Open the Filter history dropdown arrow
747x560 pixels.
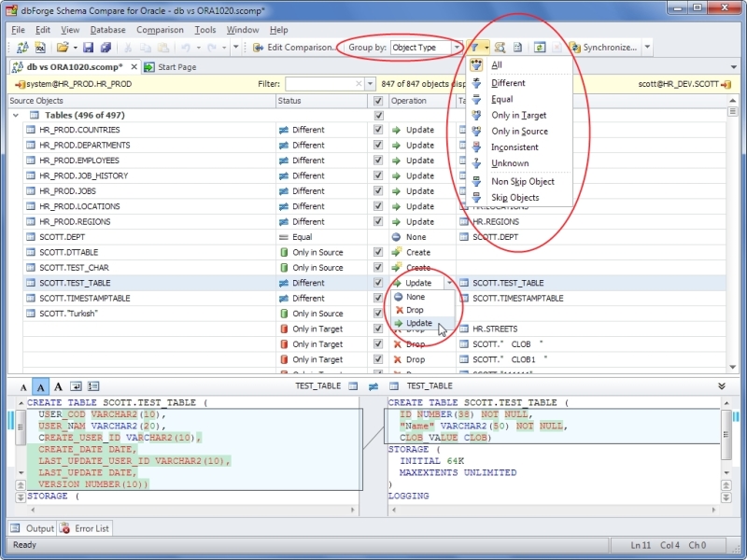coord(370,84)
